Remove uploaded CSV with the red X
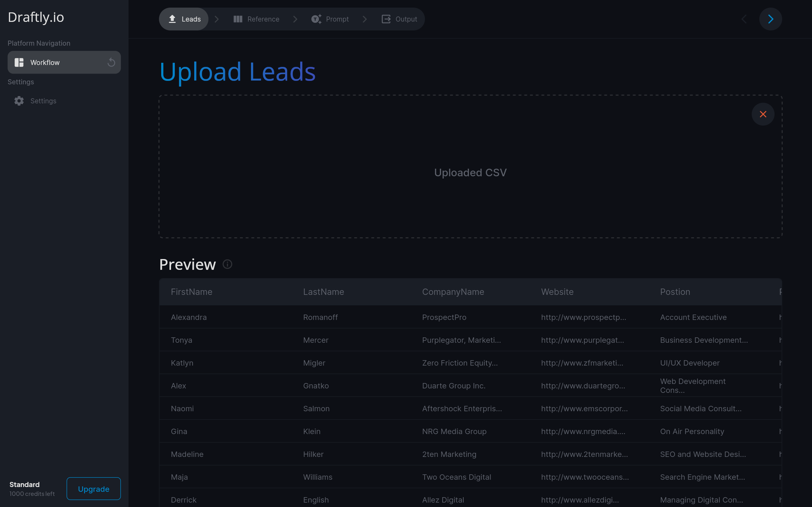This screenshot has height=507, width=812. tap(763, 114)
